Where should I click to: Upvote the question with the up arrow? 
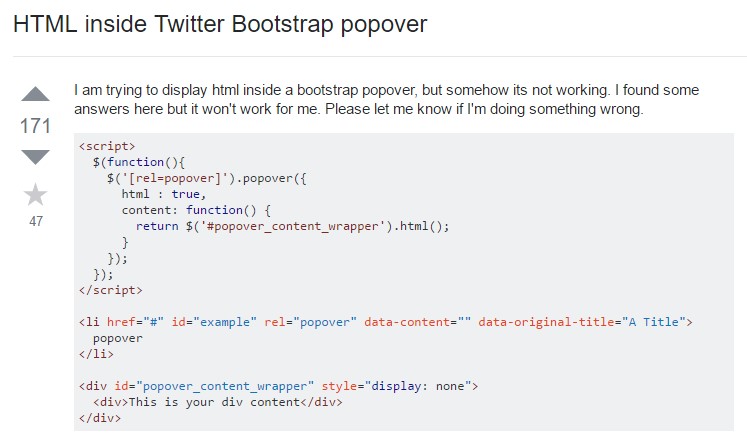35,94
